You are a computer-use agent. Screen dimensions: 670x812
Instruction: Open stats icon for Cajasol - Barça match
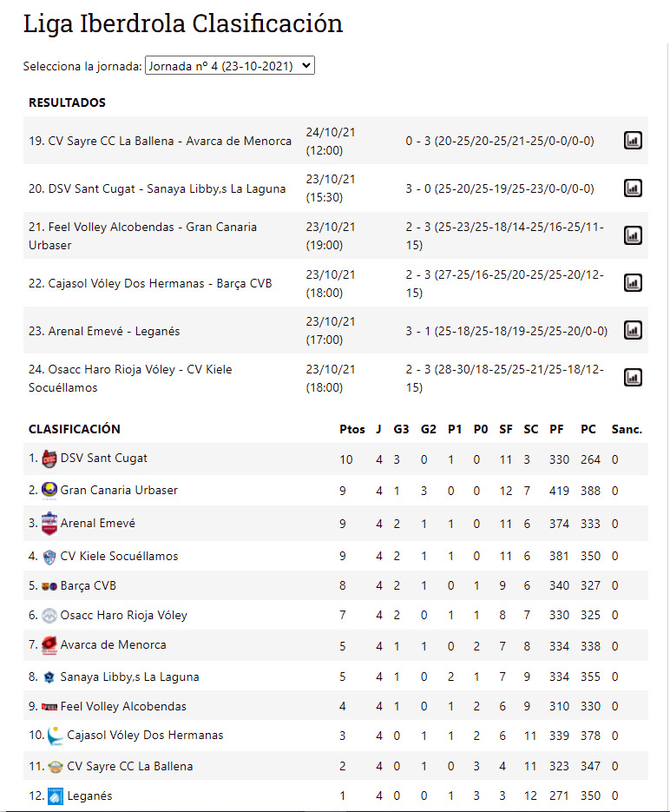pyautogui.click(x=633, y=283)
